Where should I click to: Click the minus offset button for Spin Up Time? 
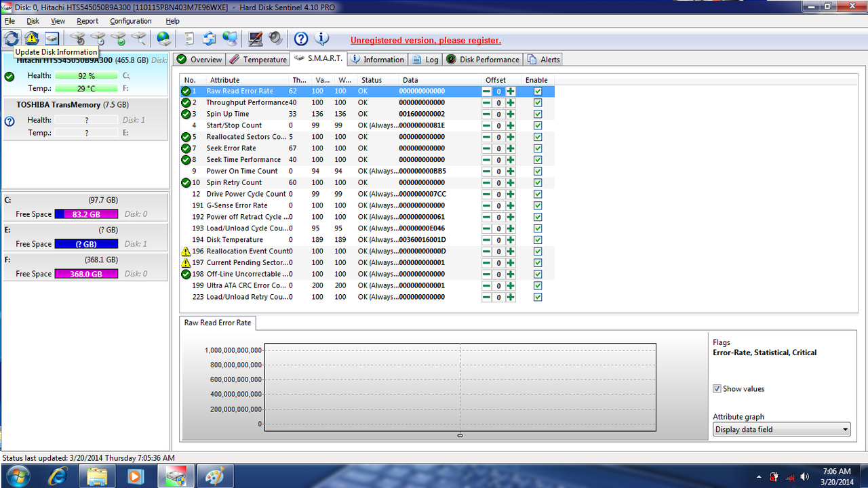(x=487, y=115)
